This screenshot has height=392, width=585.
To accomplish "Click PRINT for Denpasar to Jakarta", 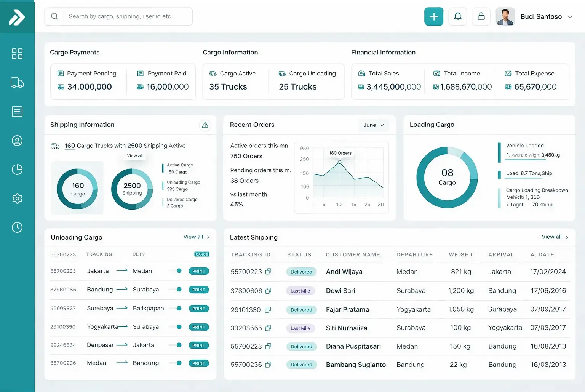I will tap(199, 345).
